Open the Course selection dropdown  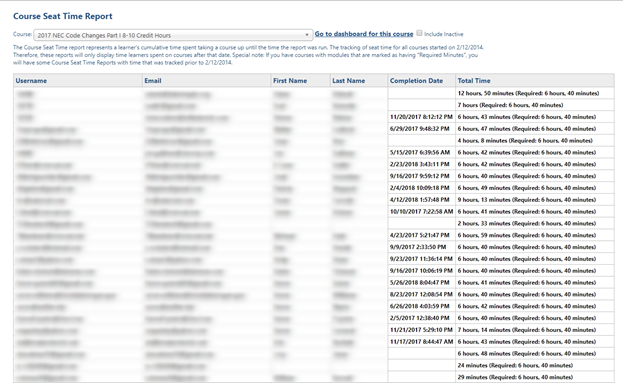tap(173, 35)
